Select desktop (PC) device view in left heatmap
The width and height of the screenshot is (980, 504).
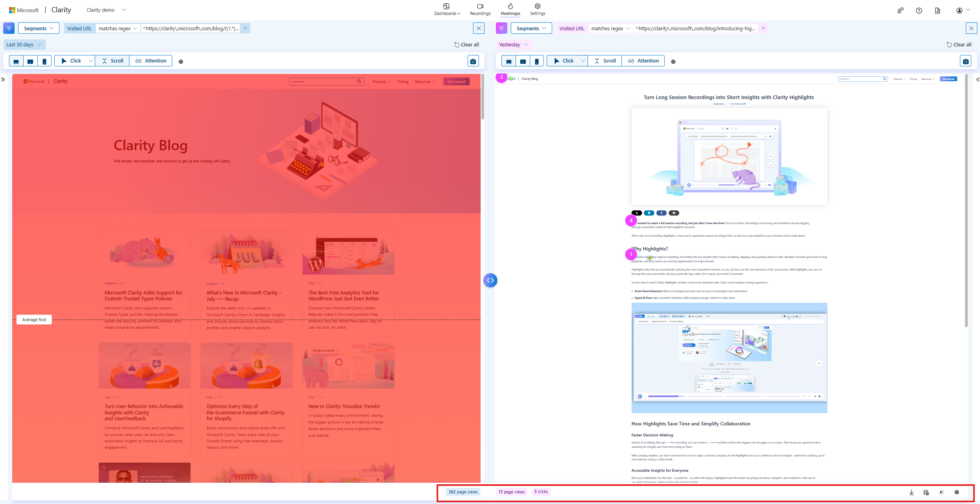16,61
